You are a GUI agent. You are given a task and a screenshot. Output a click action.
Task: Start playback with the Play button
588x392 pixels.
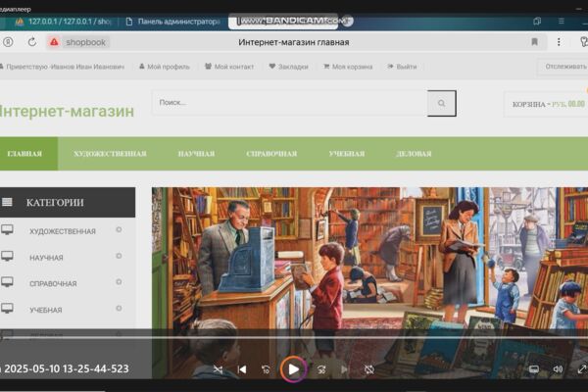click(294, 369)
